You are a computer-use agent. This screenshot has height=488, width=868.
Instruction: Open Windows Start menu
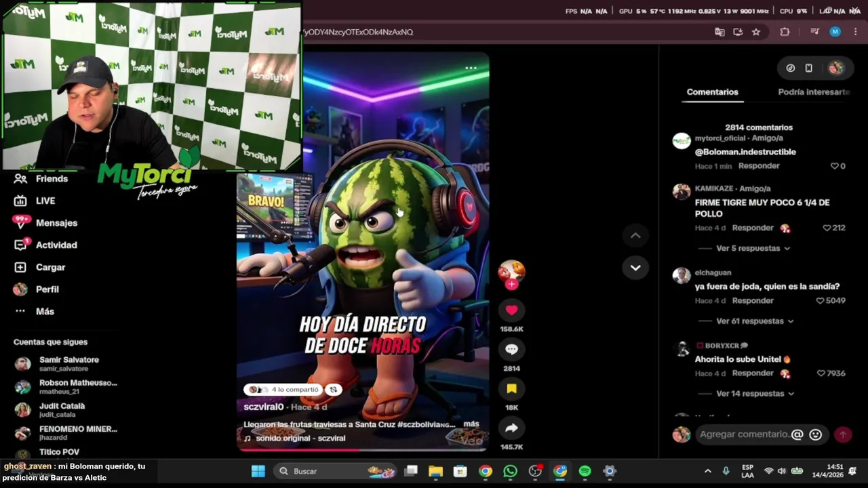point(258,471)
